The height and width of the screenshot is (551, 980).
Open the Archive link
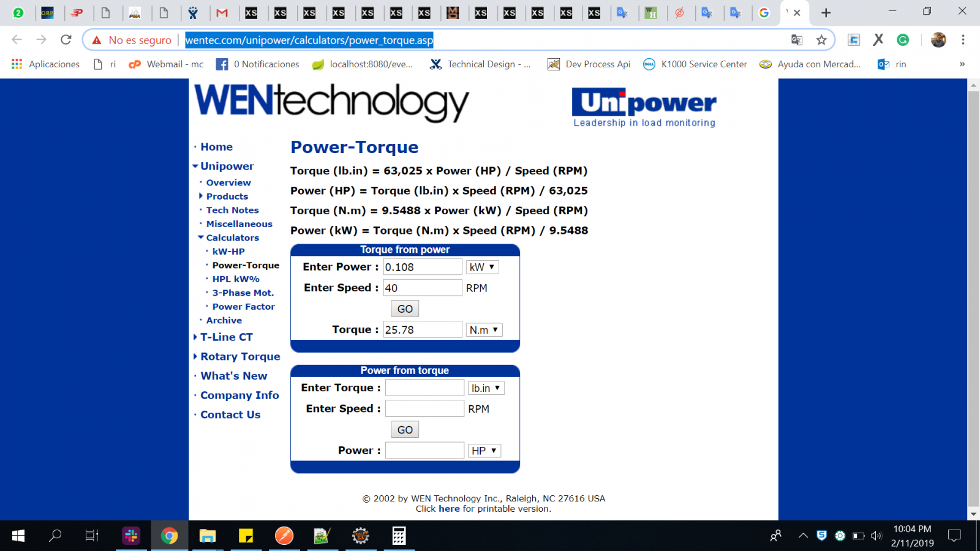224,320
